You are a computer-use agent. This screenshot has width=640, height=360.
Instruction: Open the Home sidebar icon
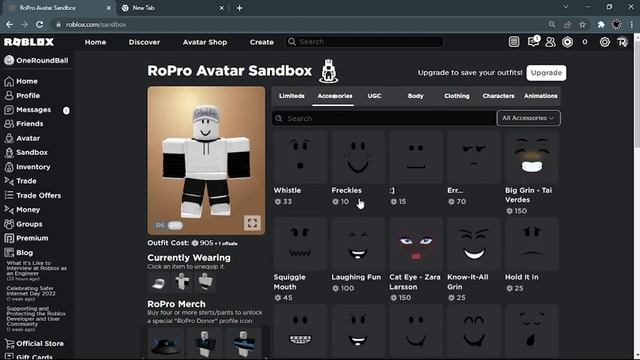point(9,82)
